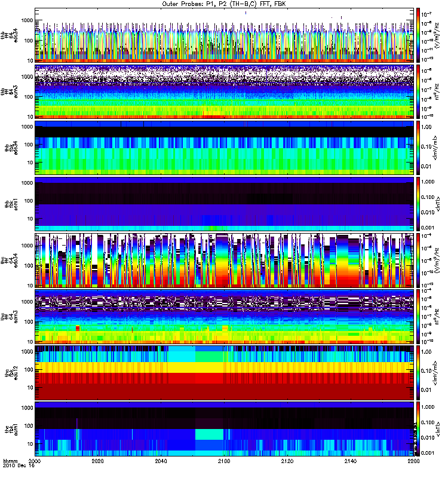The height and width of the screenshot is (478, 448).
Task: Click the color bar beside thb fff scm3 panel
Action: (418, 91)
